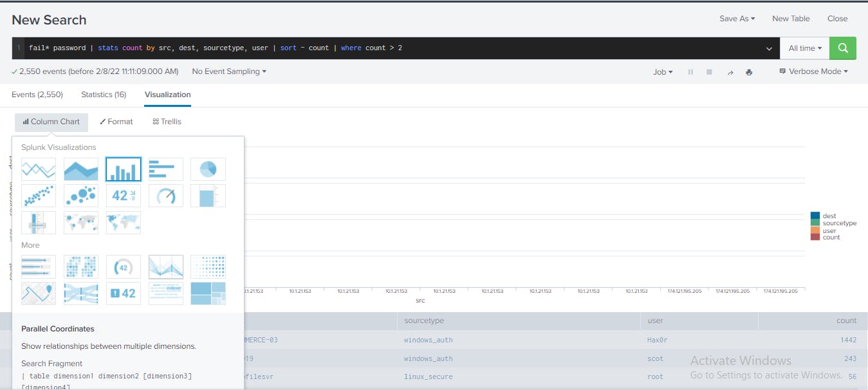
Task: Click the count value 1442
Action: coord(849,340)
